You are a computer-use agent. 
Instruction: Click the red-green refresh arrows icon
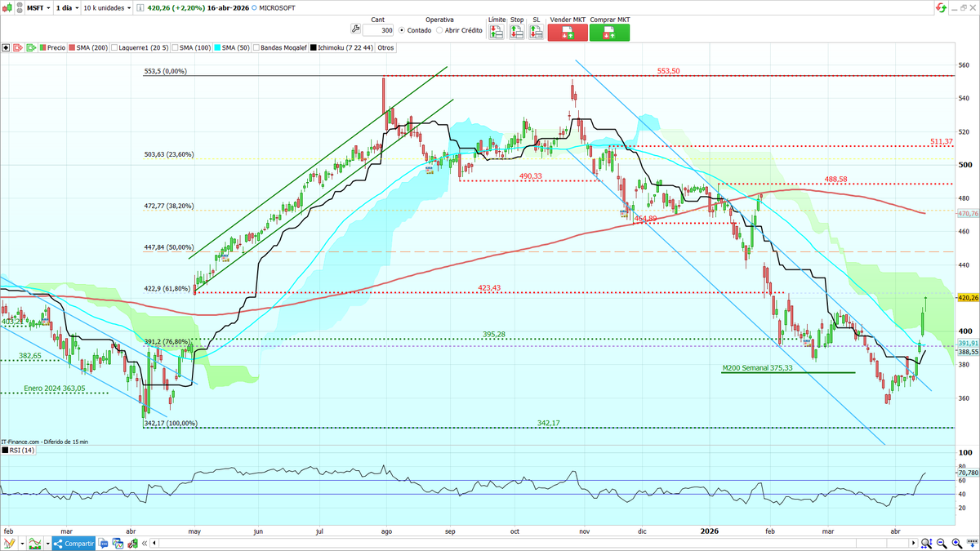coord(942,7)
